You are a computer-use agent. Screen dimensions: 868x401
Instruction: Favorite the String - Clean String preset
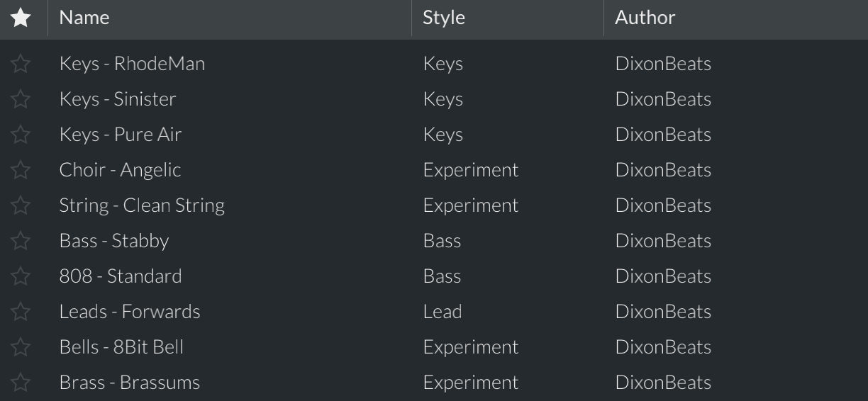(21, 205)
